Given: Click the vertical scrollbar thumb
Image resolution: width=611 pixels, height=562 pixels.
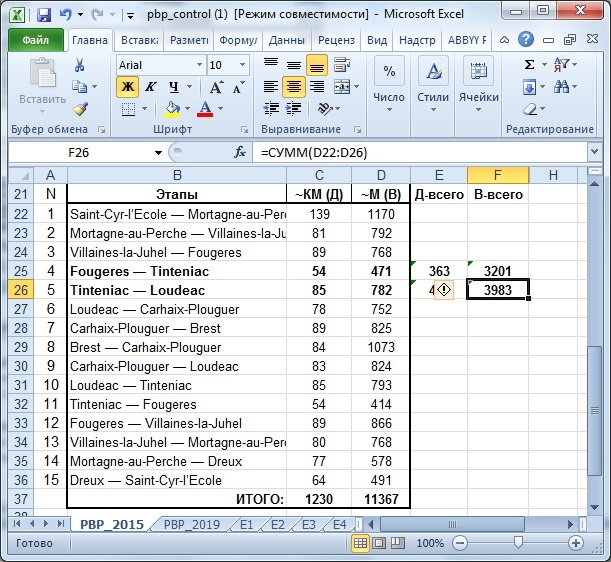Looking at the screenshot, I should point(595,410).
